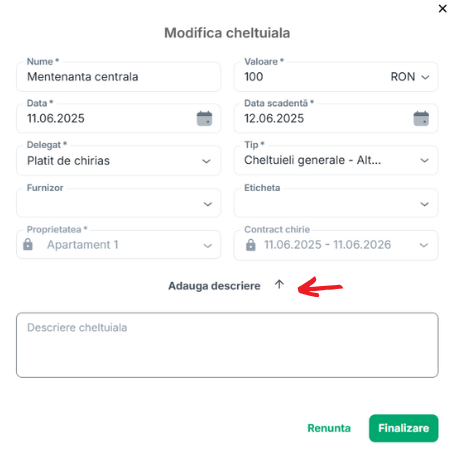Expand the Delegat dropdown
459x456 pixels.
(119, 161)
